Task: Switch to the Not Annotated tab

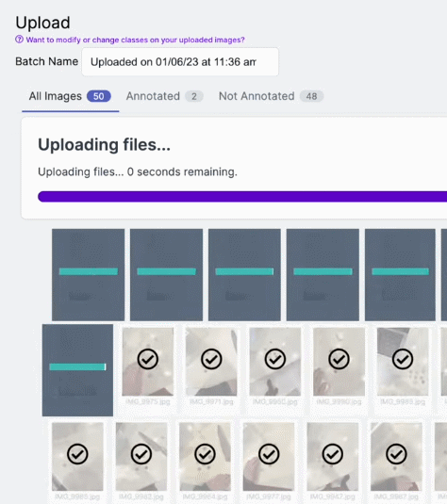Action: [271, 96]
